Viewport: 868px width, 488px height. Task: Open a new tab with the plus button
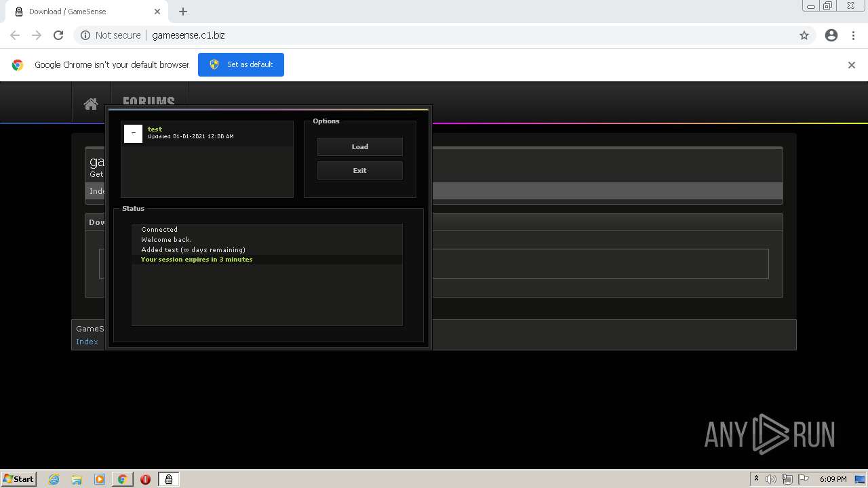tap(183, 12)
